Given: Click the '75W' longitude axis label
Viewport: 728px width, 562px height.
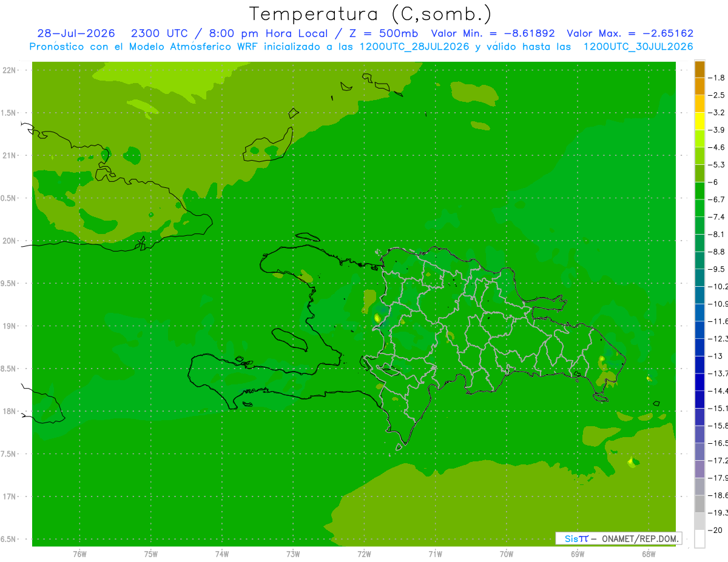Looking at the screenshot, I should (x=150, y=554).
